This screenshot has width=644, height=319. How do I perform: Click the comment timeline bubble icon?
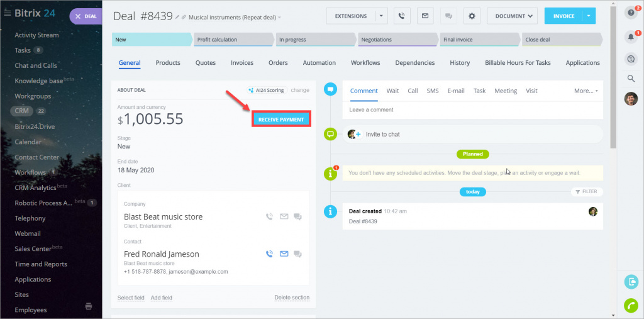click(330, 89)
